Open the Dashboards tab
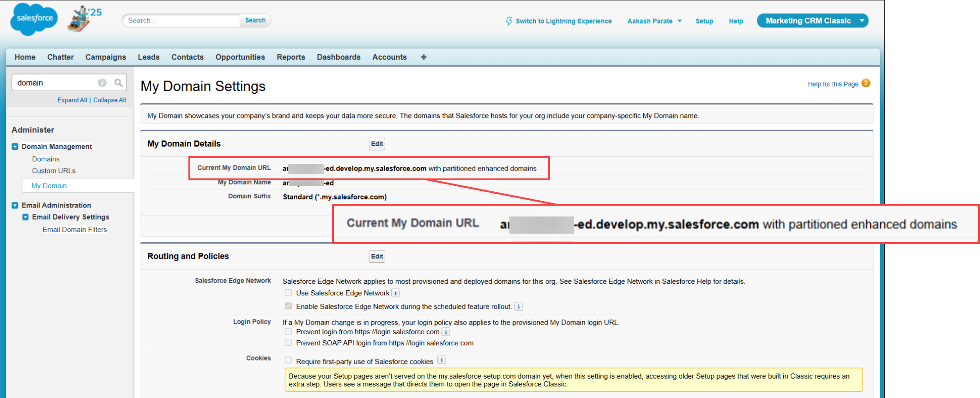 [x=339, y=57]
